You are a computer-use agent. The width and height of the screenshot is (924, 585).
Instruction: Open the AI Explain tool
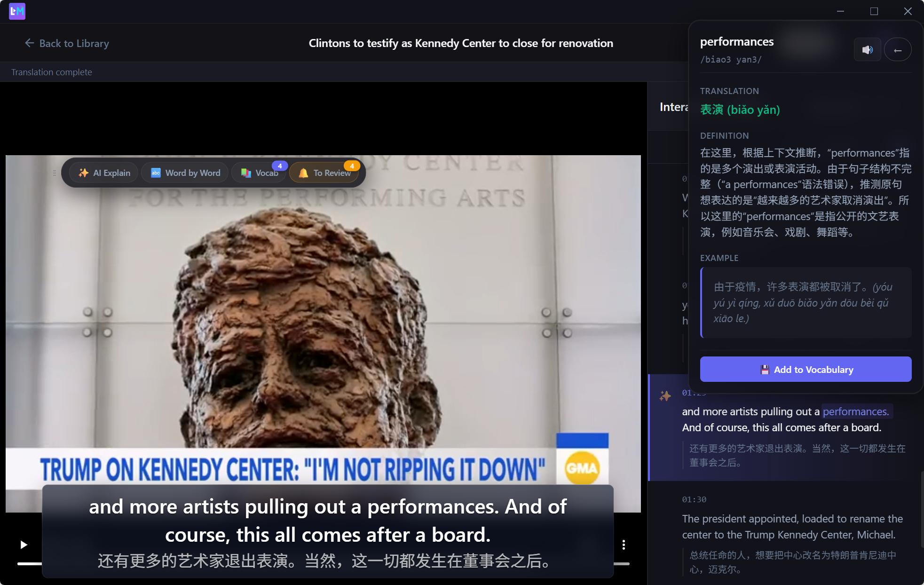pyautogui.click(x=103, y=173)
